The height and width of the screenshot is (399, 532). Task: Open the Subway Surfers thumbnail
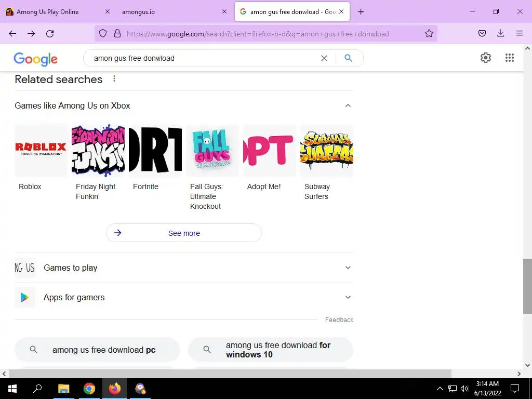[x=327, y=150]
